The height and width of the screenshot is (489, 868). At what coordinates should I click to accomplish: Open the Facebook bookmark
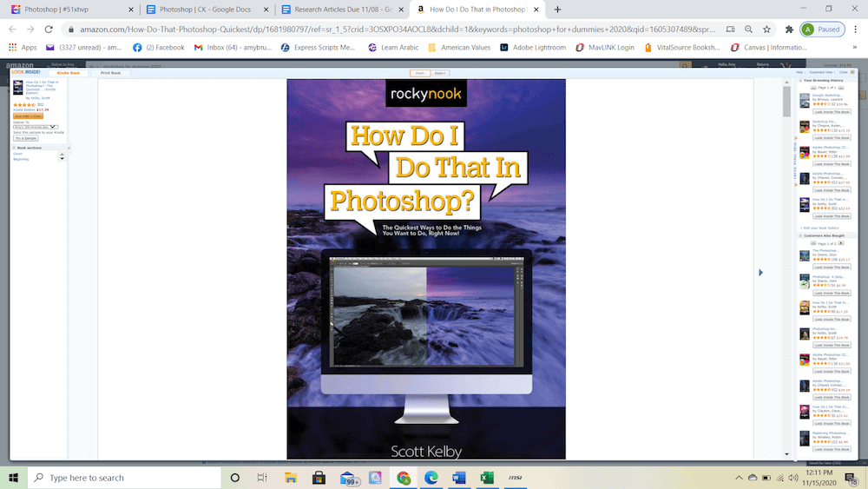[159, 48]
